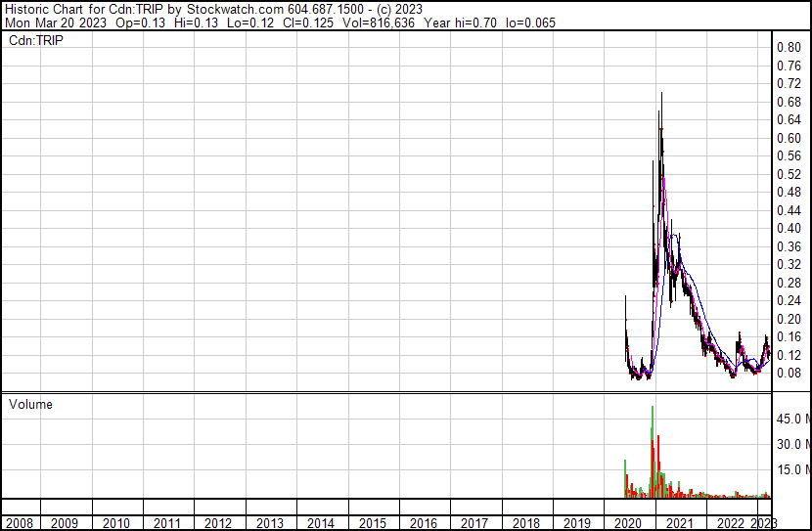Click the 0.80 price axis label
The height and width of the screenshot is (531, 812).
pyautogui.click(x=789, y=47)
